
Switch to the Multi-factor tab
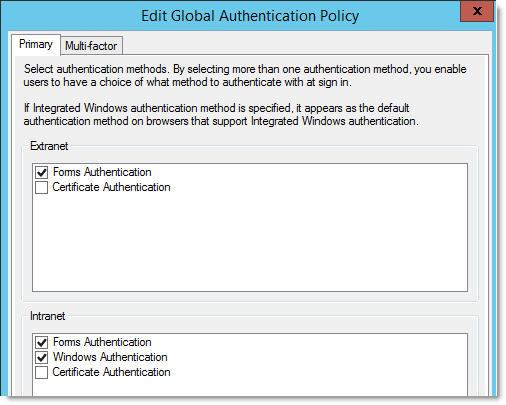point(91,45)
